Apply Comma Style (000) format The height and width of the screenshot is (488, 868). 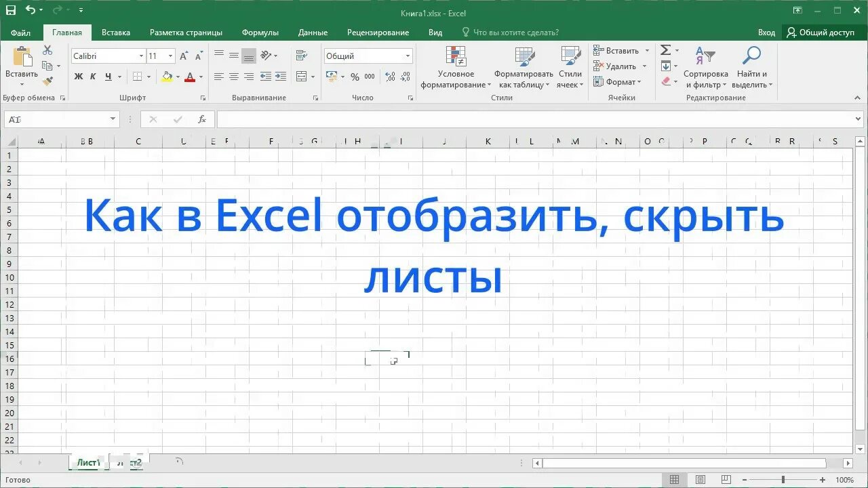(370, 77)
